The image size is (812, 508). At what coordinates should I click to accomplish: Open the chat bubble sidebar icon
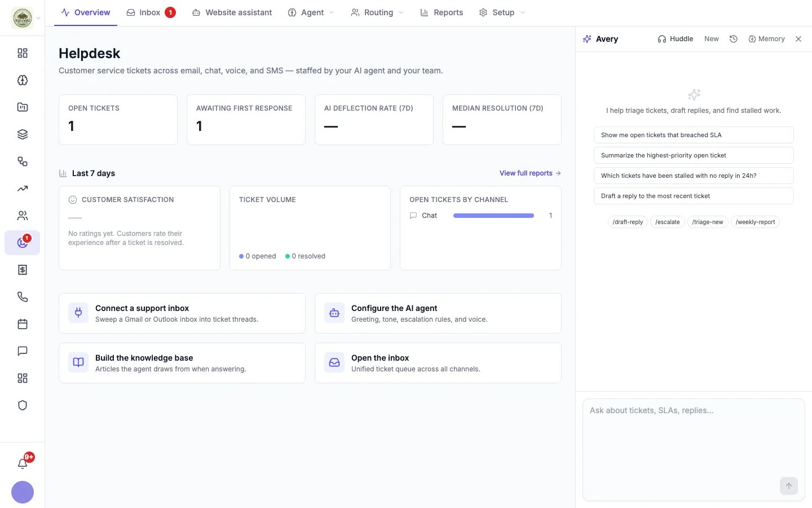(23, 351)
